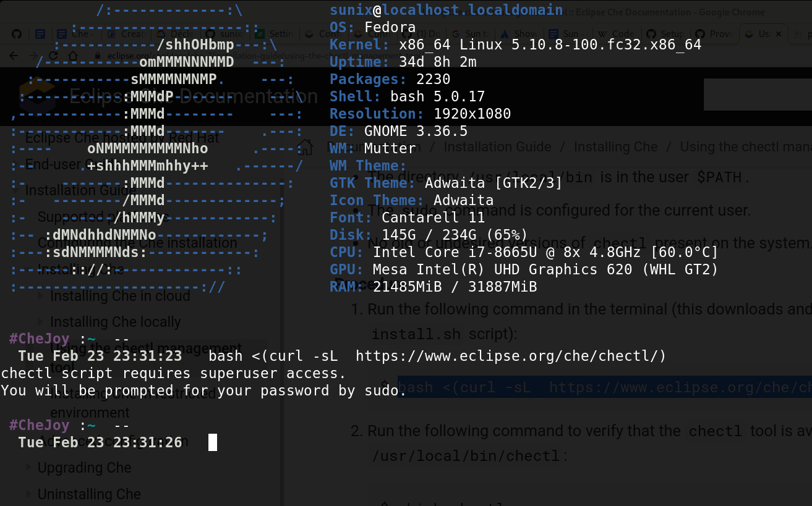
Task: Open the Installation Guide breadcrumb link
Action: [x=497, y=147]
